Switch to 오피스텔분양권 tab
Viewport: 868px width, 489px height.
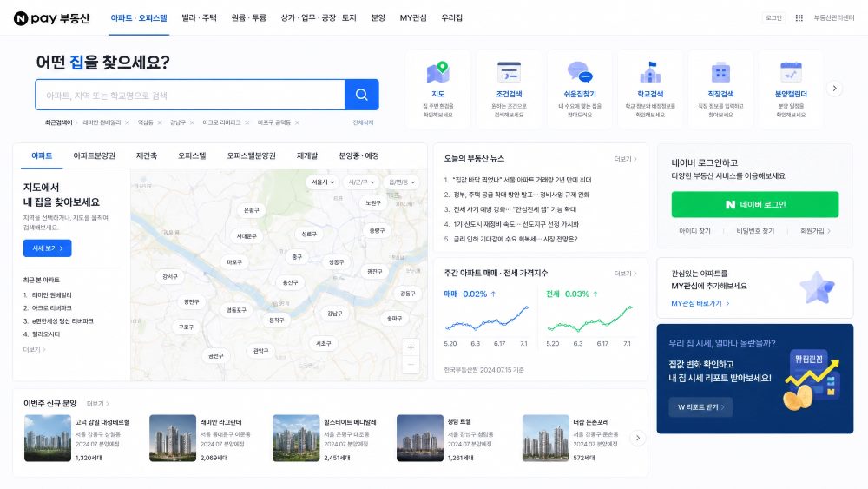tap(252, 155)
